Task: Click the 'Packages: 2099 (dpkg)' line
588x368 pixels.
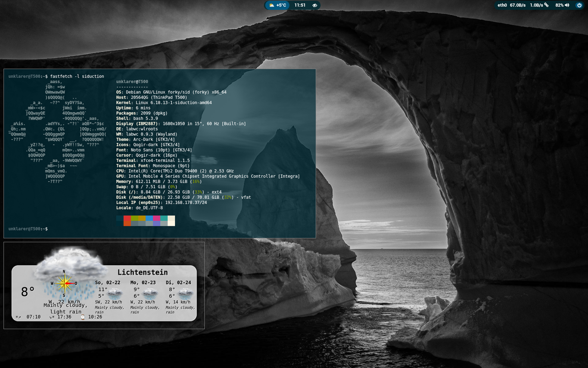Action: coord(142,113)
